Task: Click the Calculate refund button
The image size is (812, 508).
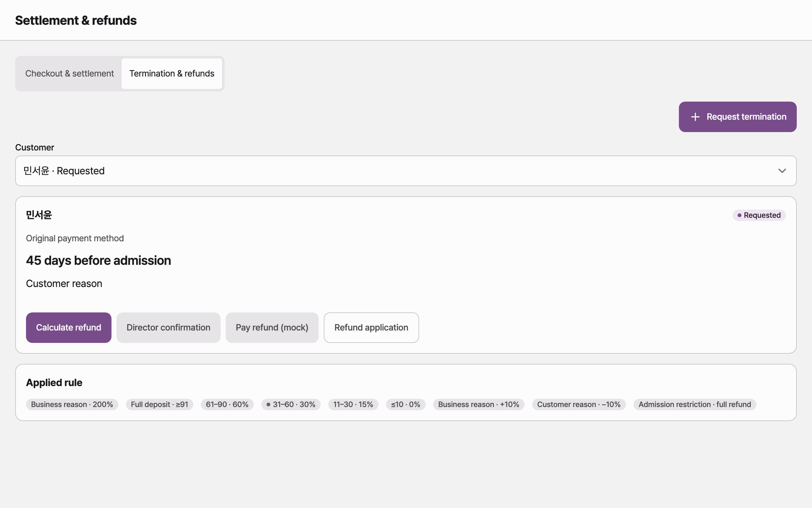Action: [69, 328]
